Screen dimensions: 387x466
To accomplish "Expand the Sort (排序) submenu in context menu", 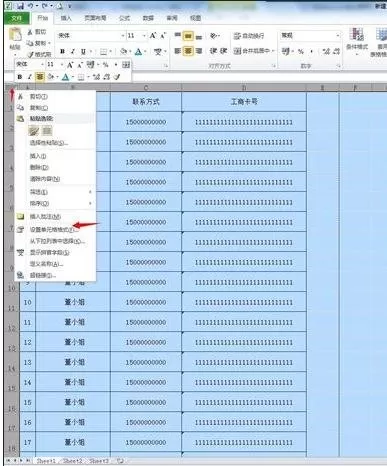I will tap(55, 203).
